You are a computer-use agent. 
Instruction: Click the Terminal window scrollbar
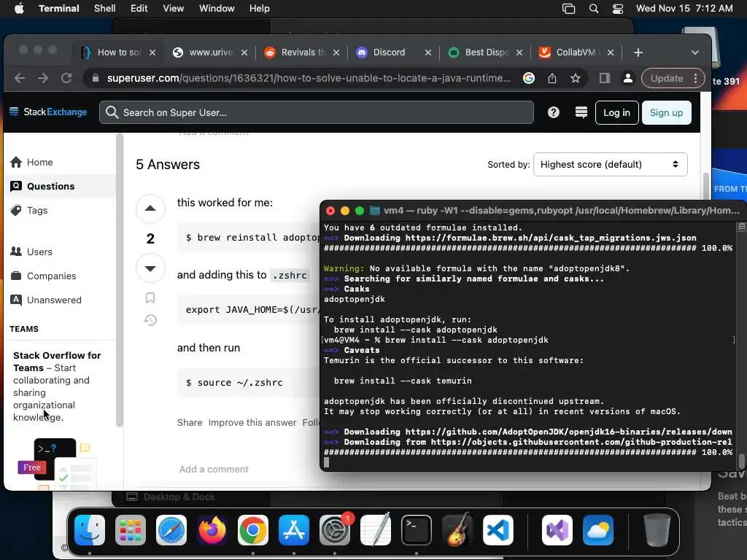[741, 461]
